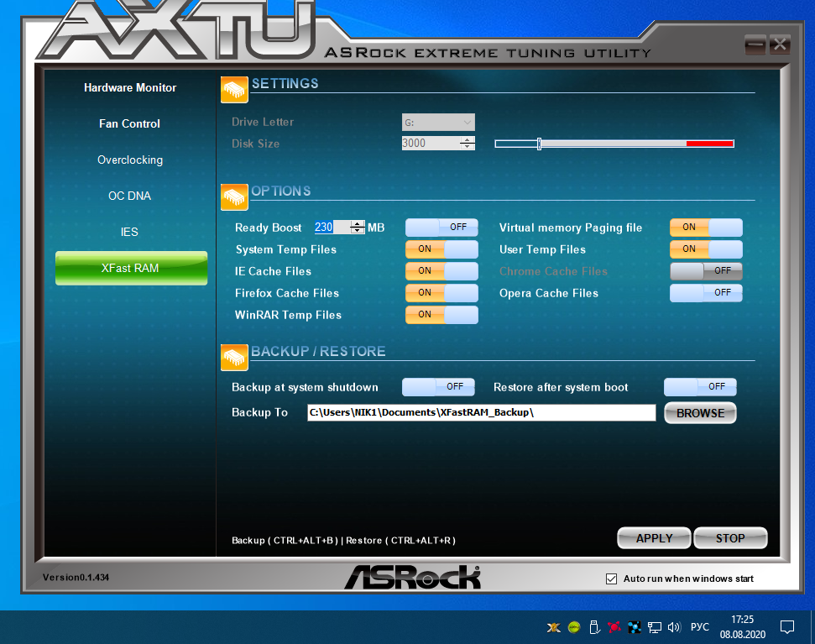Uncheck Auto run when windows start
815x644 pixels.
point(611,579)
